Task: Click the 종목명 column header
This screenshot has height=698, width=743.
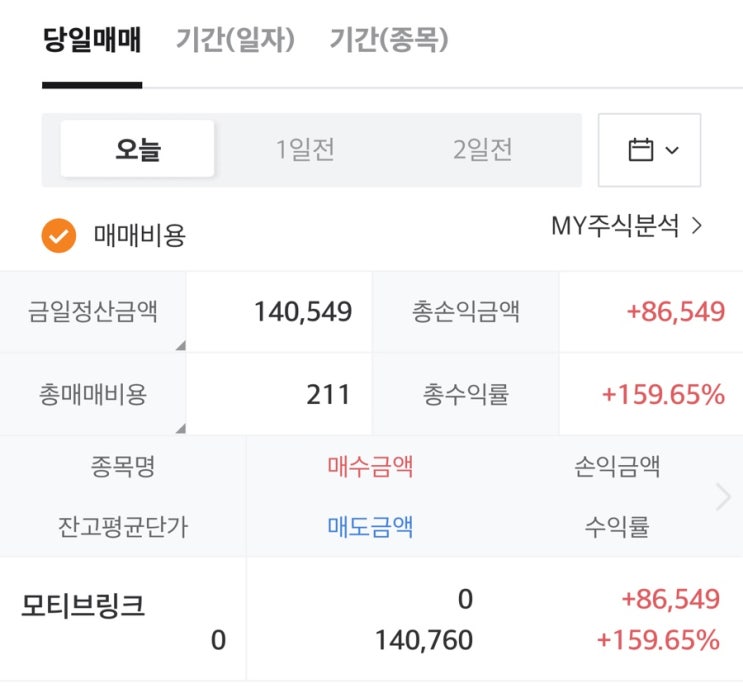Action: (x=122, y=466)
